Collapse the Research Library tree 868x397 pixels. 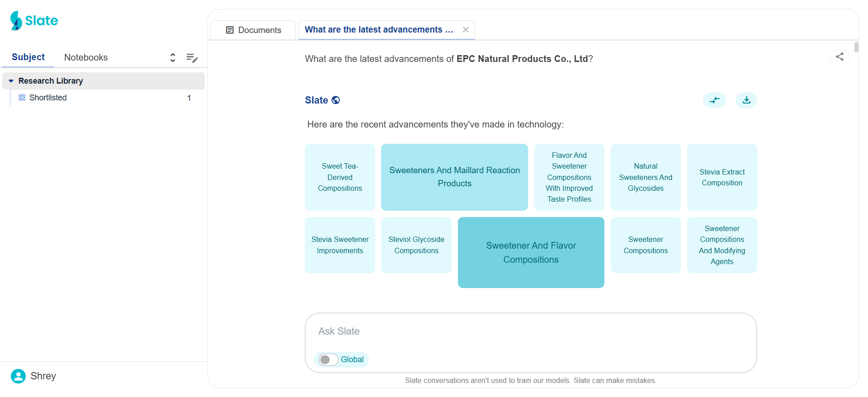[x=11, y=81]
